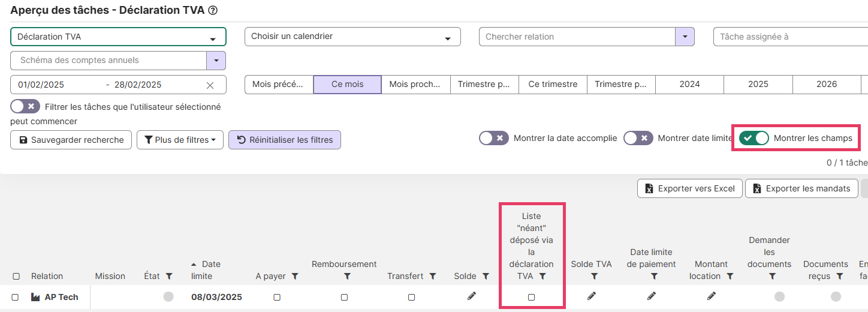Image resolution: width=868 pixels, height=312 pixels.
Task: Click the filter icon on État column
Action: point(169,276)
